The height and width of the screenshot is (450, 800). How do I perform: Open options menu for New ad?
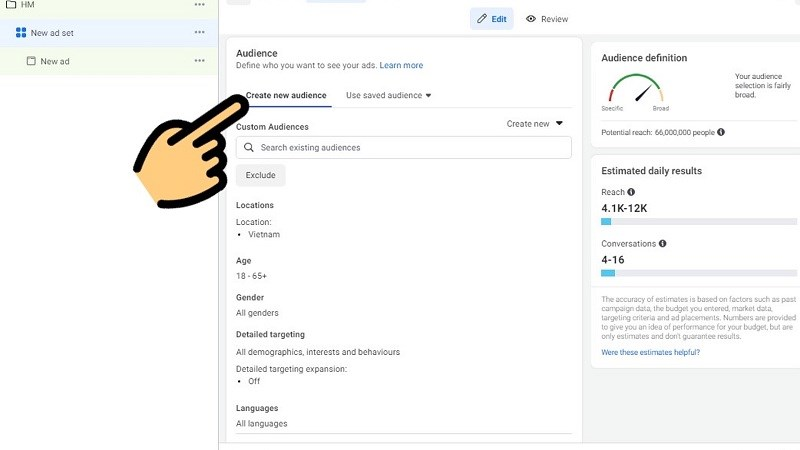pos(199,60)
